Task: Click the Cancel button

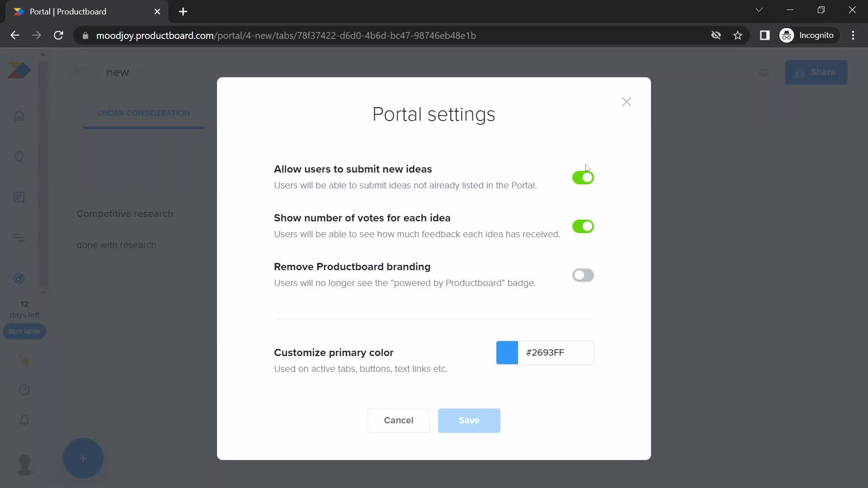Action: pos(398,421)
